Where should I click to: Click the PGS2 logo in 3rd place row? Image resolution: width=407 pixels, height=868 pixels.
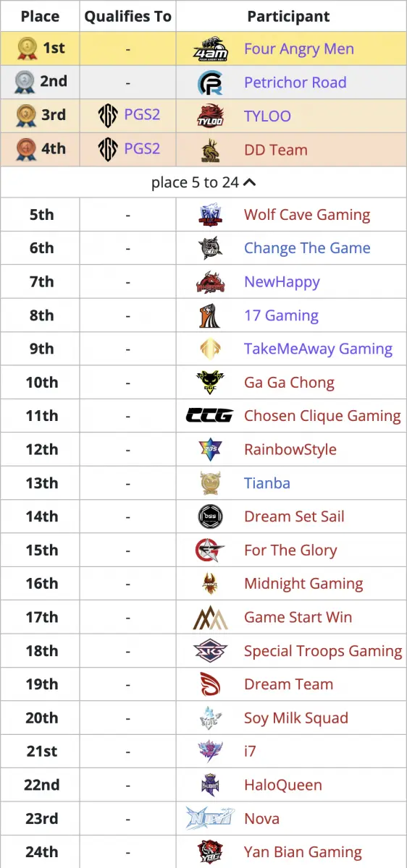coord(109,116)
